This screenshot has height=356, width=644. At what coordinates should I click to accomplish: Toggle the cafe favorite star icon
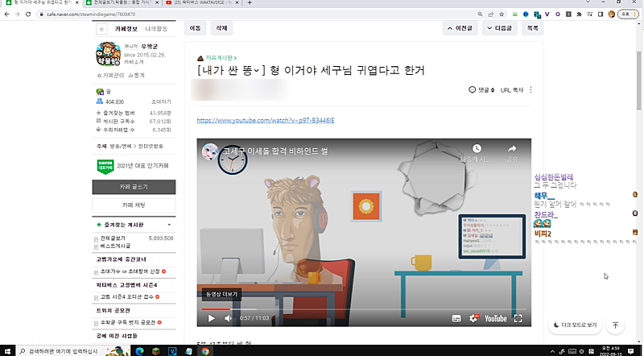pos(101,28)
